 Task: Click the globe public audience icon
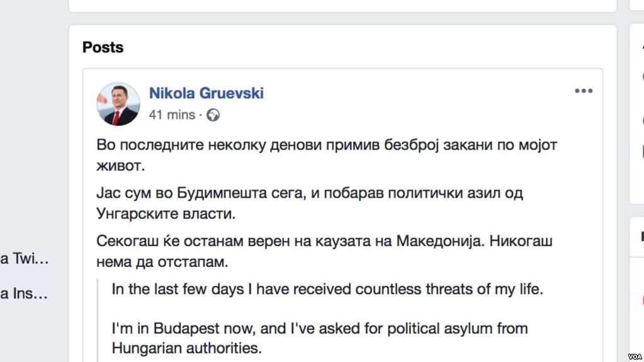[x=213, y=115]
